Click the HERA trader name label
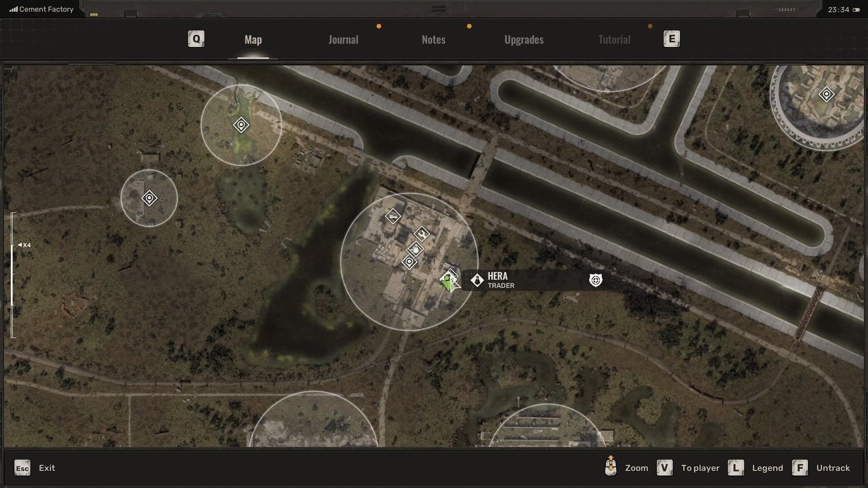Viewport: 868px width, 488px height. pos(498,276)
